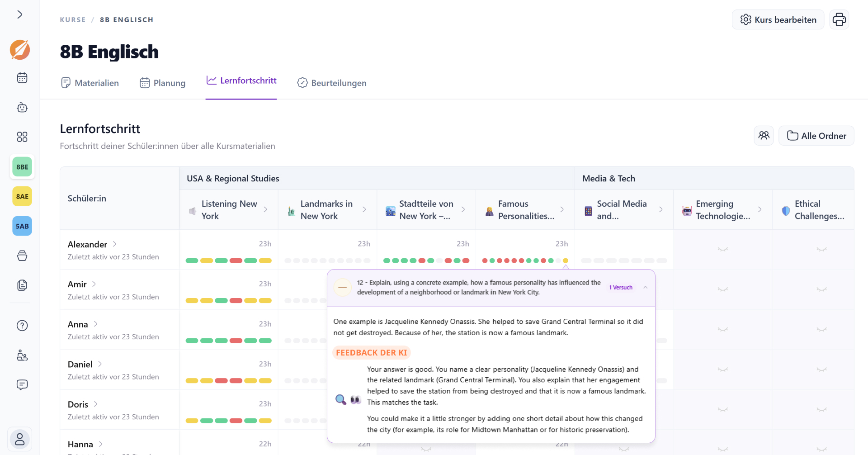The width and height of the screenshot is (868, 455).
Task: Click Alexander's yellow last dot in Famous Personalities
Action: [565, 261]
